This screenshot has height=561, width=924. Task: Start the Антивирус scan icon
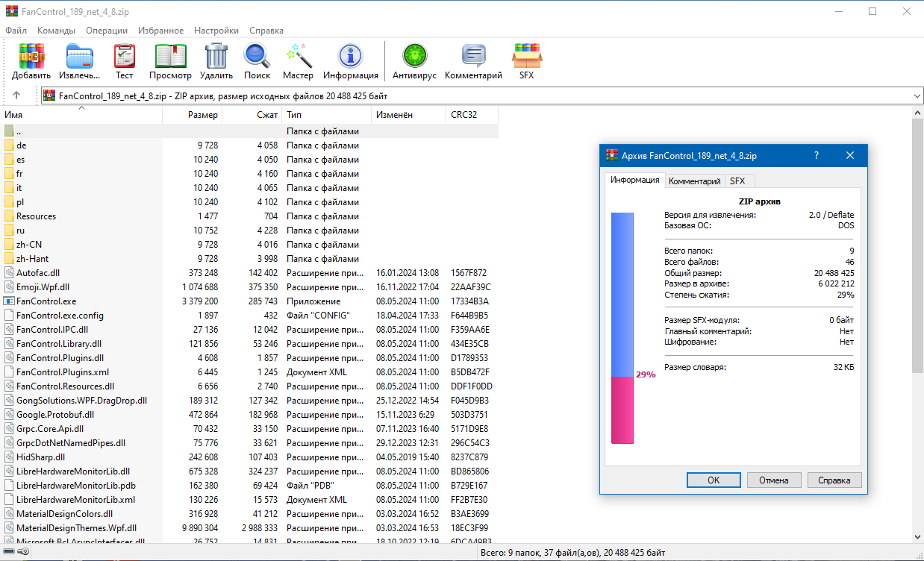click(x=414, y=57)
